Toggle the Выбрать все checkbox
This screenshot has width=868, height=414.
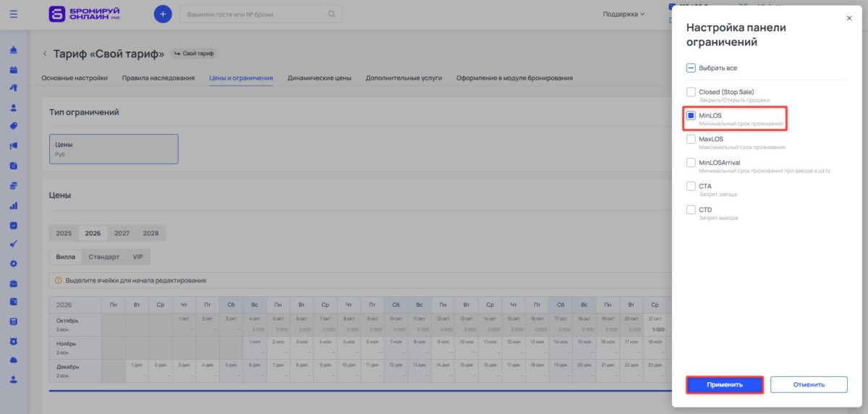tap(691, 68)
